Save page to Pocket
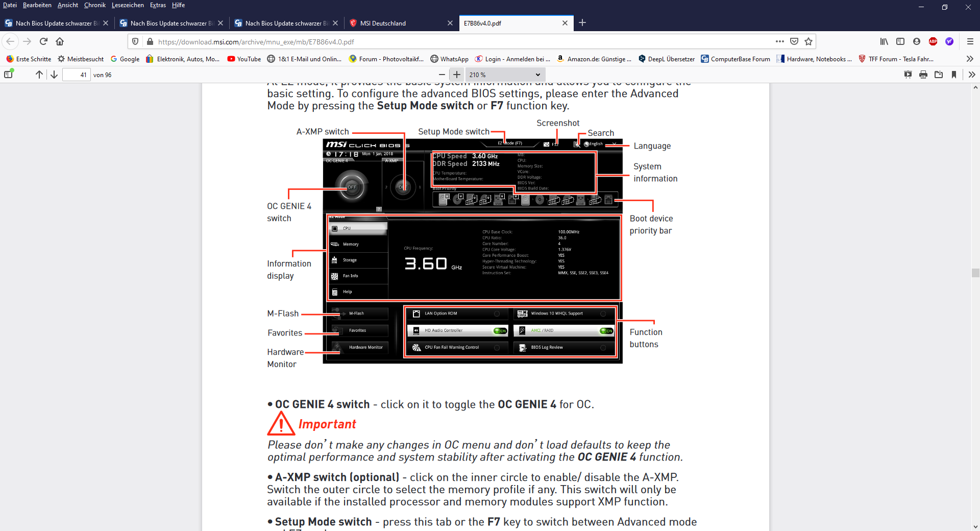 794,41
